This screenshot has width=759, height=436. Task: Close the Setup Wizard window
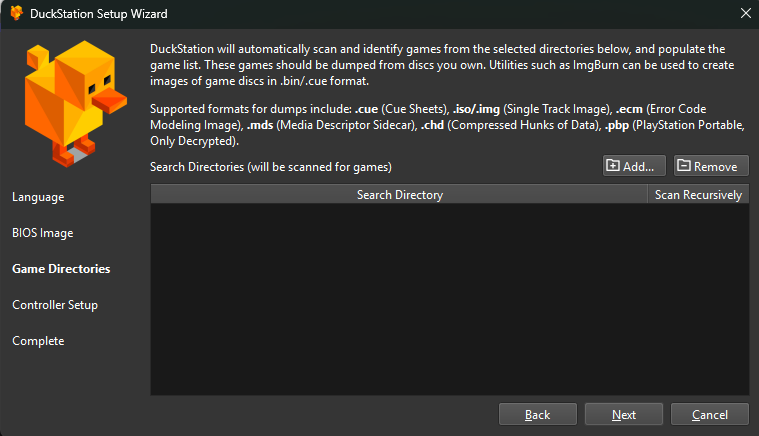(x=744, y=14)
